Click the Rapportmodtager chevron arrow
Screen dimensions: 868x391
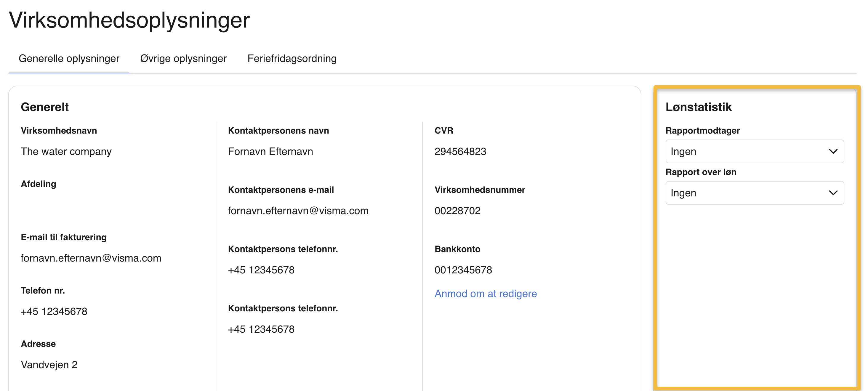click(833, 151)
